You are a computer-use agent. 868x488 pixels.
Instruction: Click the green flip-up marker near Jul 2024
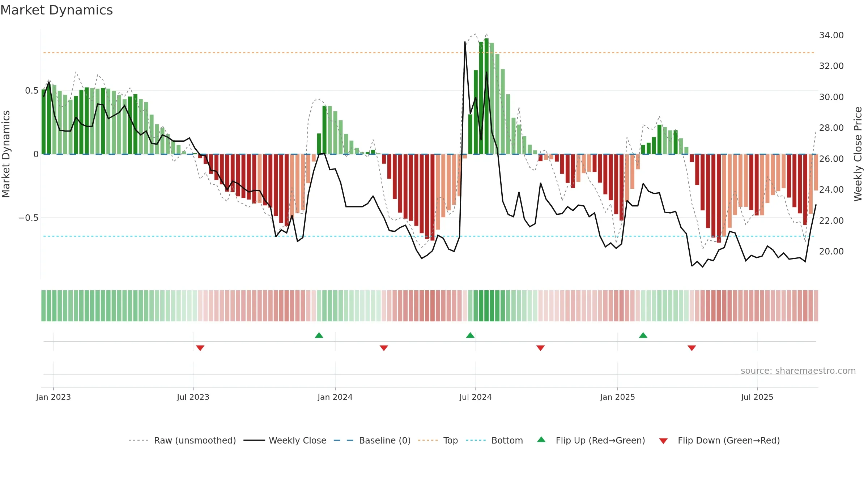point(470,335)
